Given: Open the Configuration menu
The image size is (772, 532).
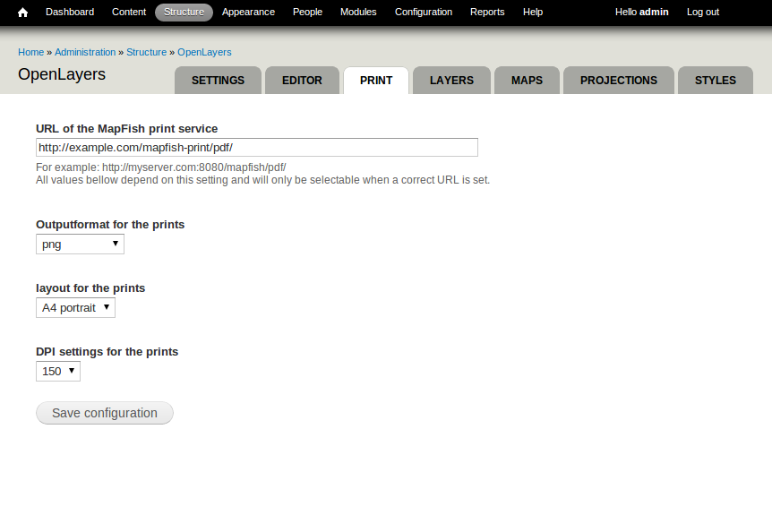Looking at the screenshot, I should click(x=424, y=12).
